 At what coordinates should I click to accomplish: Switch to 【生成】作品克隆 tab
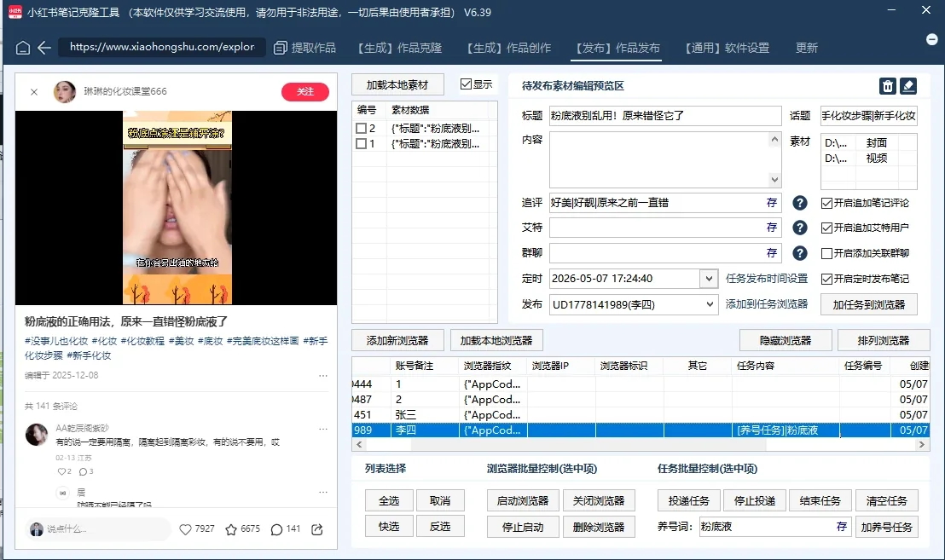pyautogui.click(x=399, y=48)
